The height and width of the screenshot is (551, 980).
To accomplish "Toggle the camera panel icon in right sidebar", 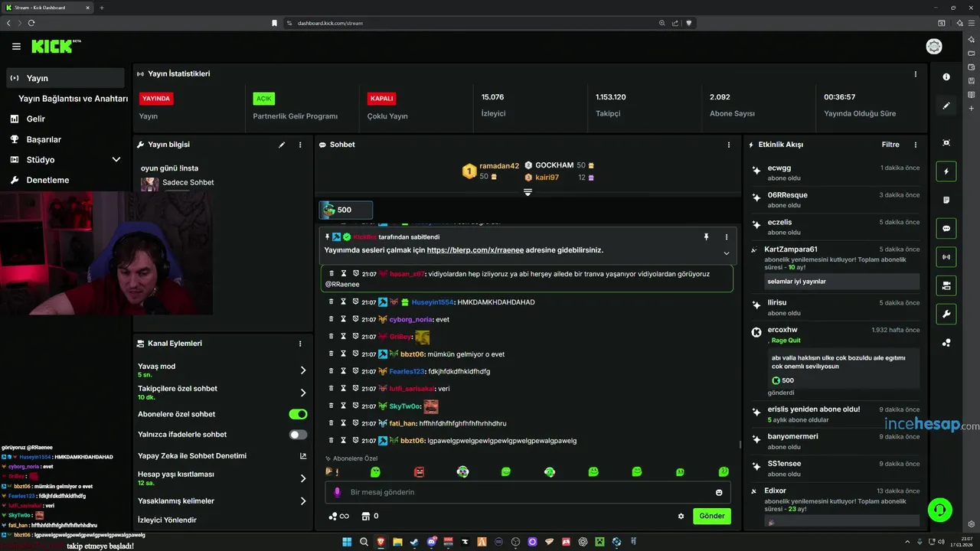I will 946,285.
